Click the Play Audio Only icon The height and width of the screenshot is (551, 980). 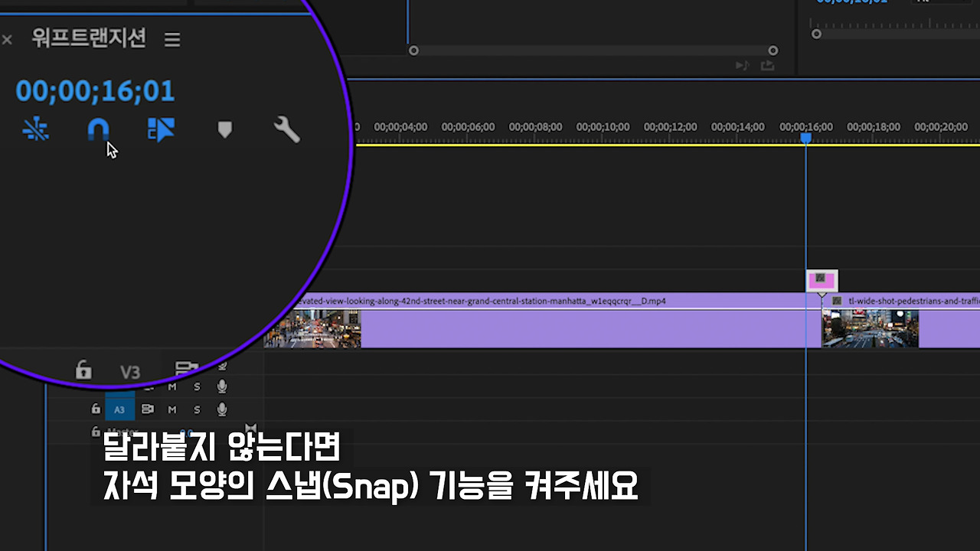(740, 66)
